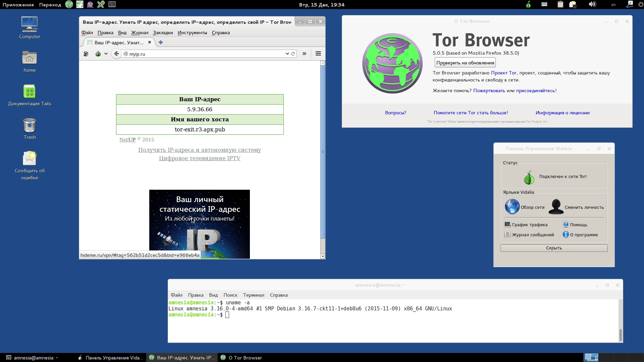Click the terminal vertical scrollbar thumb
Viewport: 644px width, 362px height.
pos(621,335)
